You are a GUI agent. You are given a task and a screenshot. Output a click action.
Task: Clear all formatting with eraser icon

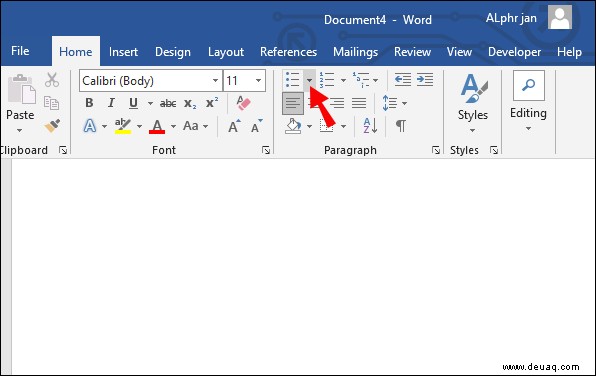243,103
